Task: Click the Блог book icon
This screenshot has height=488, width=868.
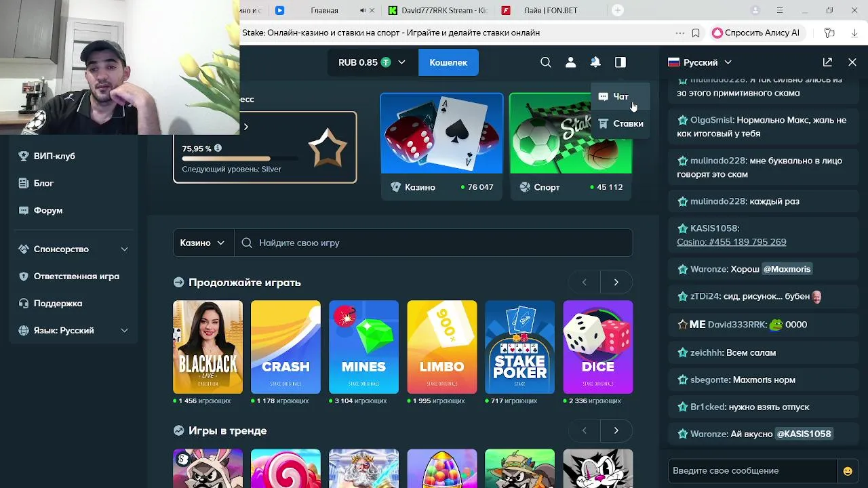Action: 24,183
